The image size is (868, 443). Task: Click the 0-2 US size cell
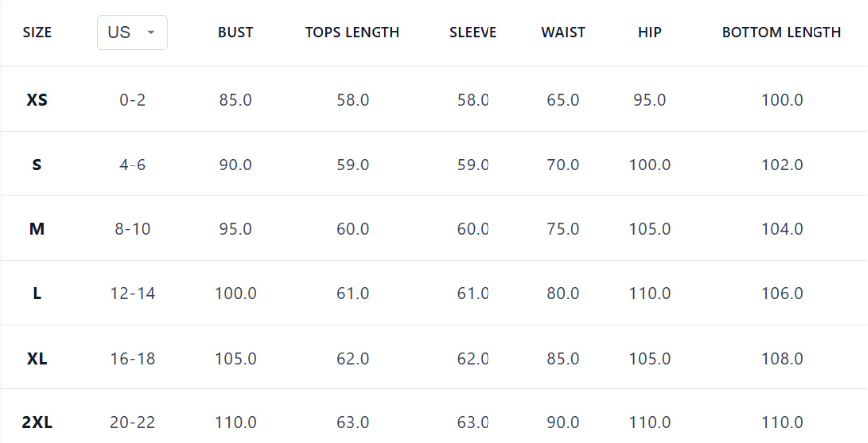(132, 100)
